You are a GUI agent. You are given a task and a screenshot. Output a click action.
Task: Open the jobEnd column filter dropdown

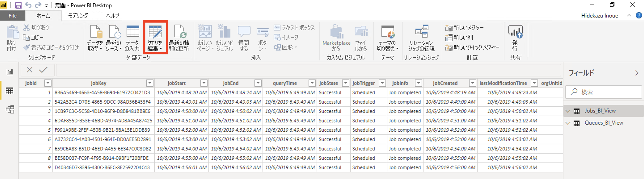[x=258, y=83]
